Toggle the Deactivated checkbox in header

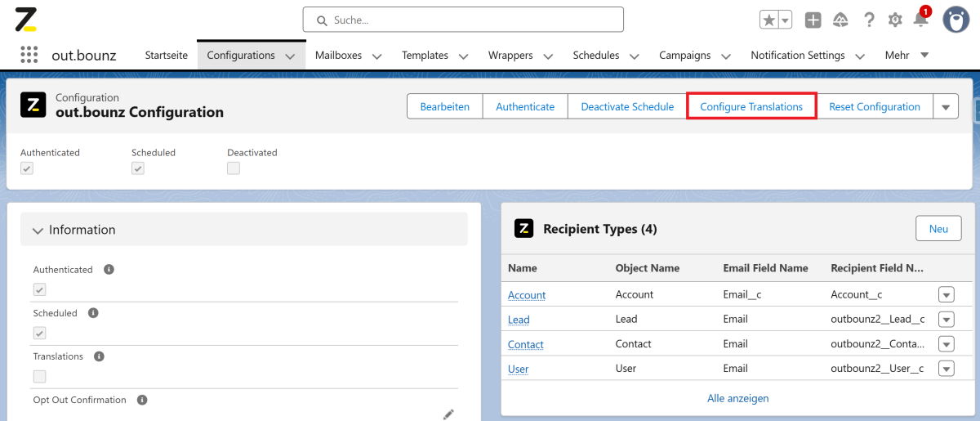[234, 168]
